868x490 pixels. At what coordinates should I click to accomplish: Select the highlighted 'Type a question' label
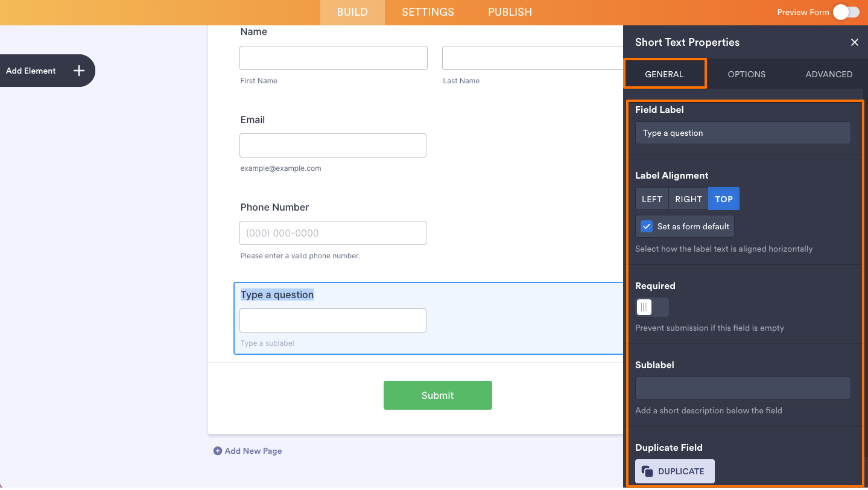click(x=277, y=294)
